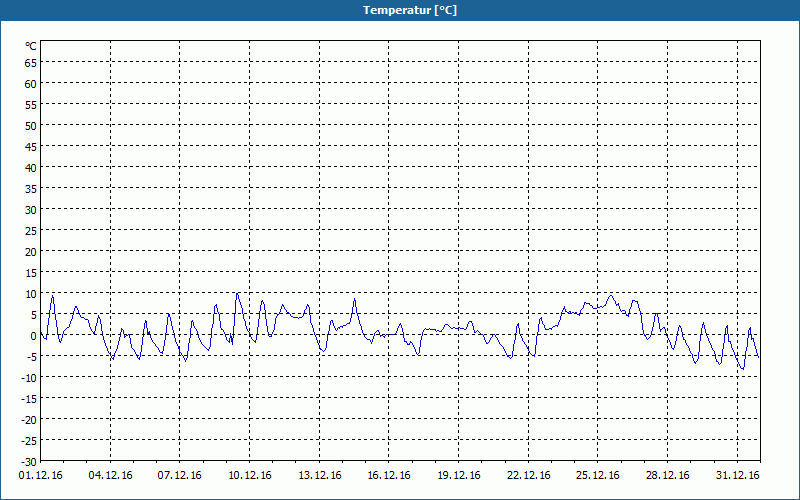
Task: Click the 40 value on the temperature axis
Action: tap(31, 168)
